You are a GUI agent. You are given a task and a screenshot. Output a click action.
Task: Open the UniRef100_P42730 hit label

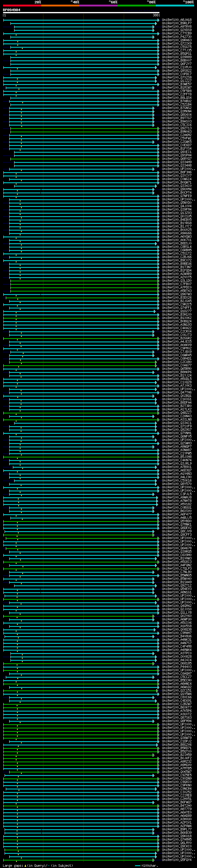coord(177,37)
